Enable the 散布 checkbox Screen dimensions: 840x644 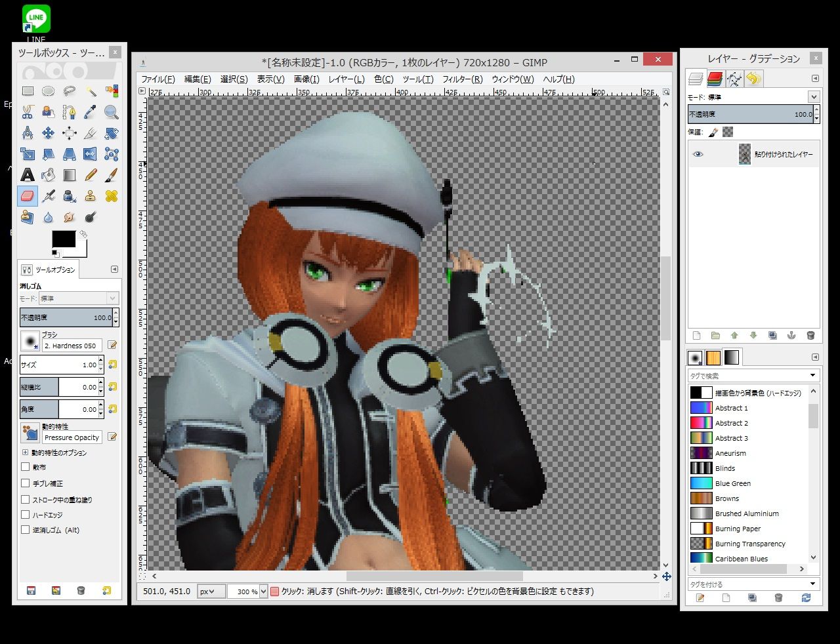click(26, 467)
